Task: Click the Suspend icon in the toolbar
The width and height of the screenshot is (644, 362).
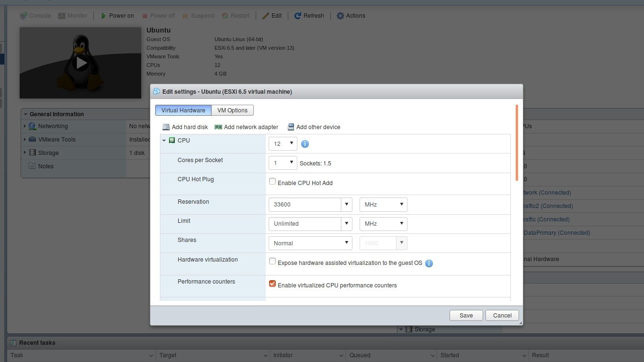Action: (x=186, y=15)
